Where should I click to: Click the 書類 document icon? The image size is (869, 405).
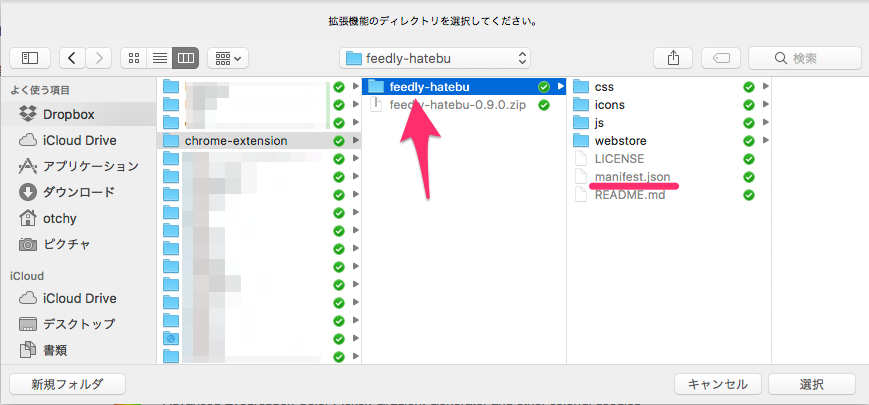click(27, 350)
